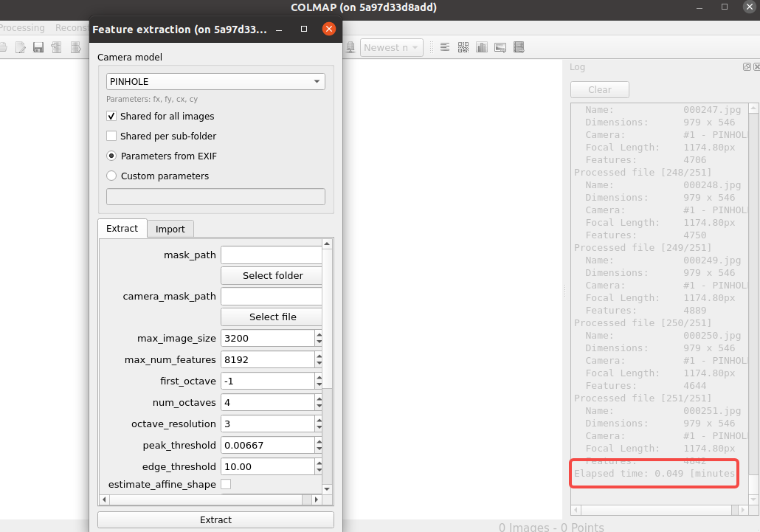This screenshot has height=532, width=760.
Task: Click options list vertical scrollbar up arrow
Action: [x=327, y=243]
